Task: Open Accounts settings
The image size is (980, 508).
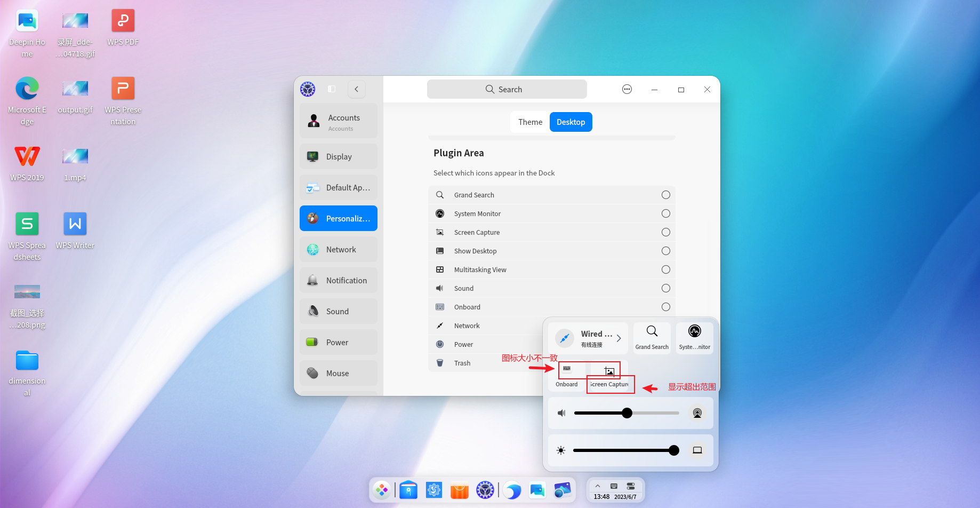Action: pos(338,121)
